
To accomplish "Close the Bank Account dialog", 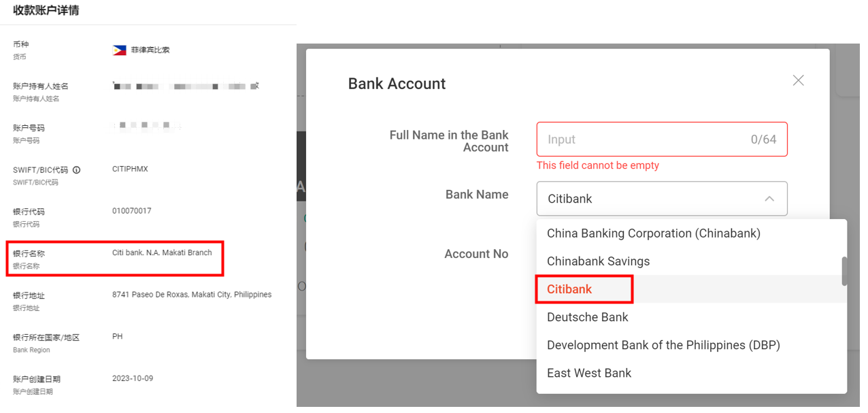I will tap(798, 80).
